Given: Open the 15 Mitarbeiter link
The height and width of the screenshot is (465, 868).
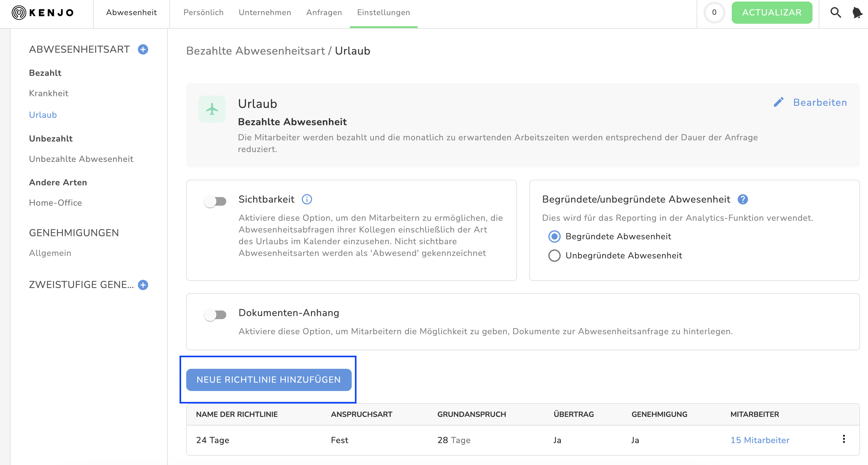Looking at the screenshot, I should coord(760,440).
